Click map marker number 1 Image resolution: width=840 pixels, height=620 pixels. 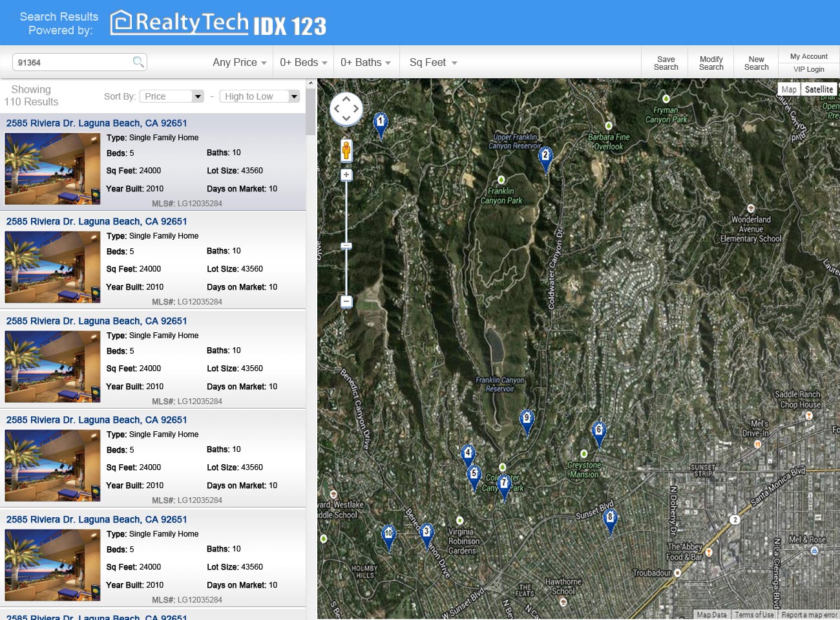click(x=381, y=125)
